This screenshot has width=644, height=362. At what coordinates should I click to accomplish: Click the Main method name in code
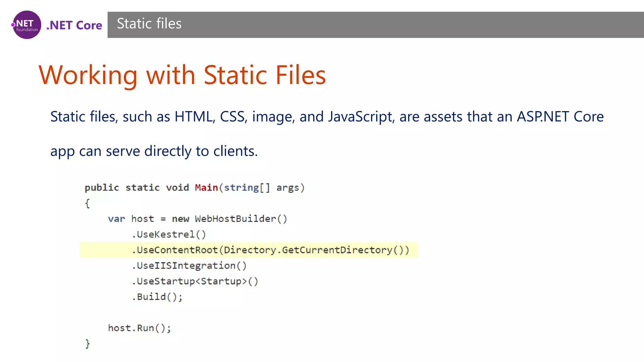point(206,188)
